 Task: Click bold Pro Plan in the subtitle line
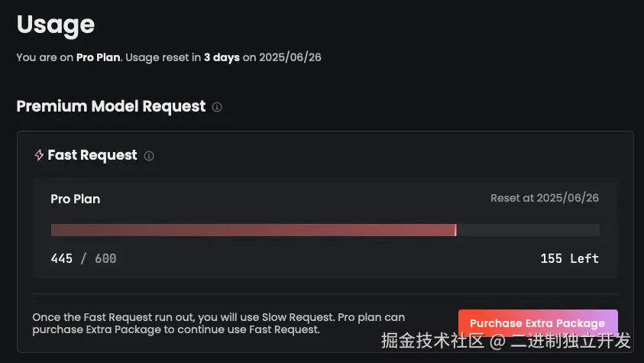click(98, 57)
